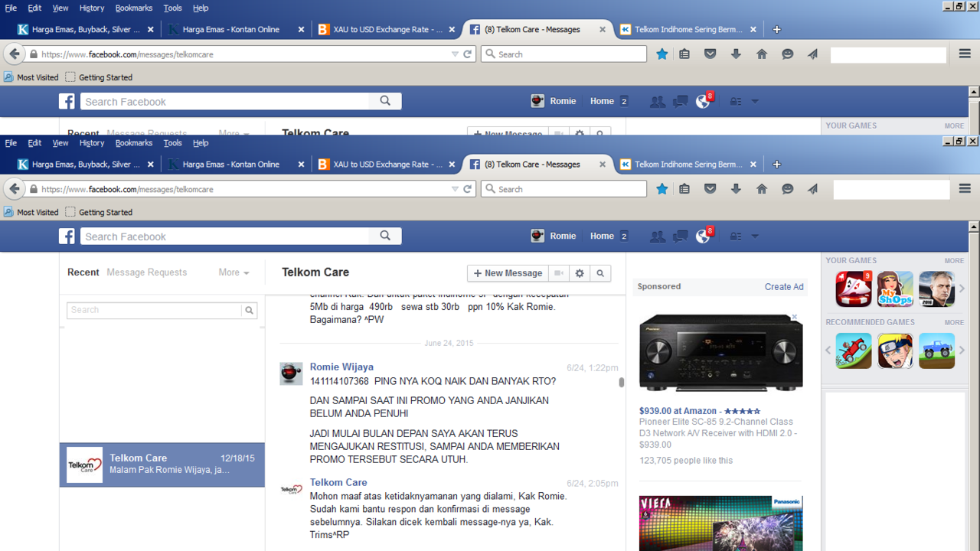Open Notifications globe in the front window

click(703, 236)
